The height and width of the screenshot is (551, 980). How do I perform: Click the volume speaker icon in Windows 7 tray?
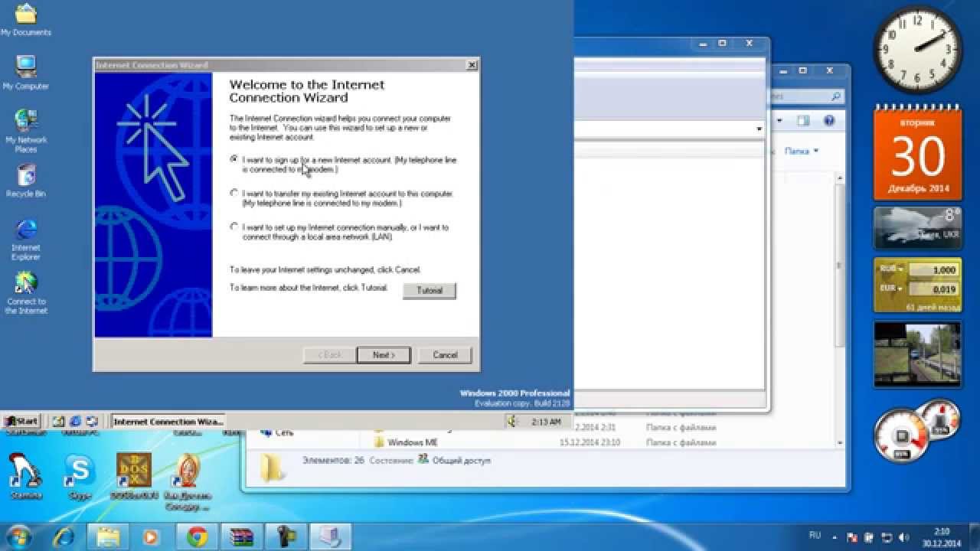904,536
